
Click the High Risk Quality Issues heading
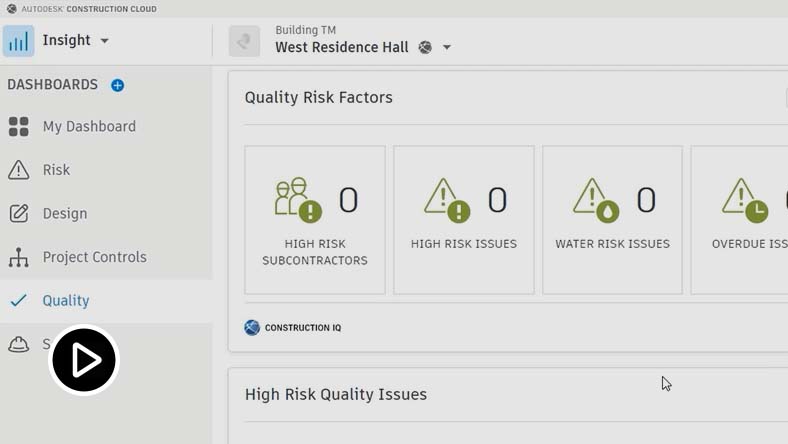(x=336, y=394)
